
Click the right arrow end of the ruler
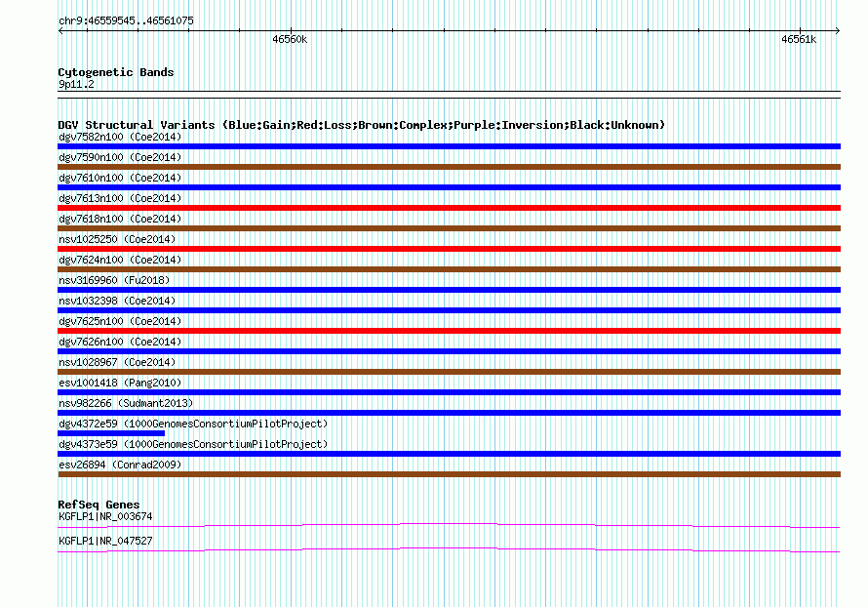(838, 30)
